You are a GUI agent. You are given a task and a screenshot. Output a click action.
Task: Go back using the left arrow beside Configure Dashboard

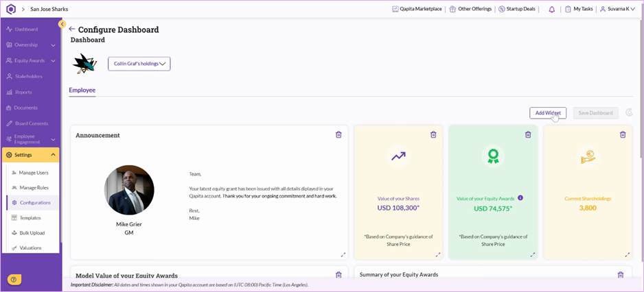tap(72, 29)
